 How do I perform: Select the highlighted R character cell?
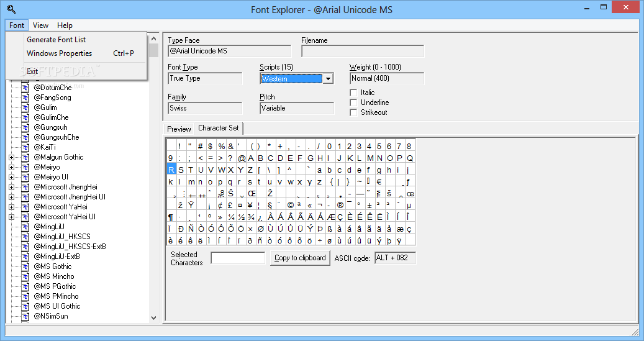click(x=171, y=170)
